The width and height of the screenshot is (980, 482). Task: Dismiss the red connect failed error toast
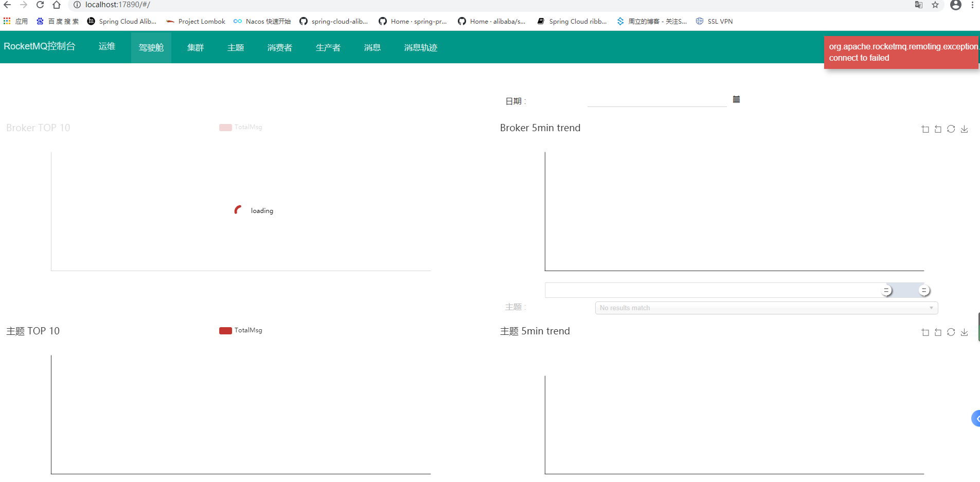point(901,52)
